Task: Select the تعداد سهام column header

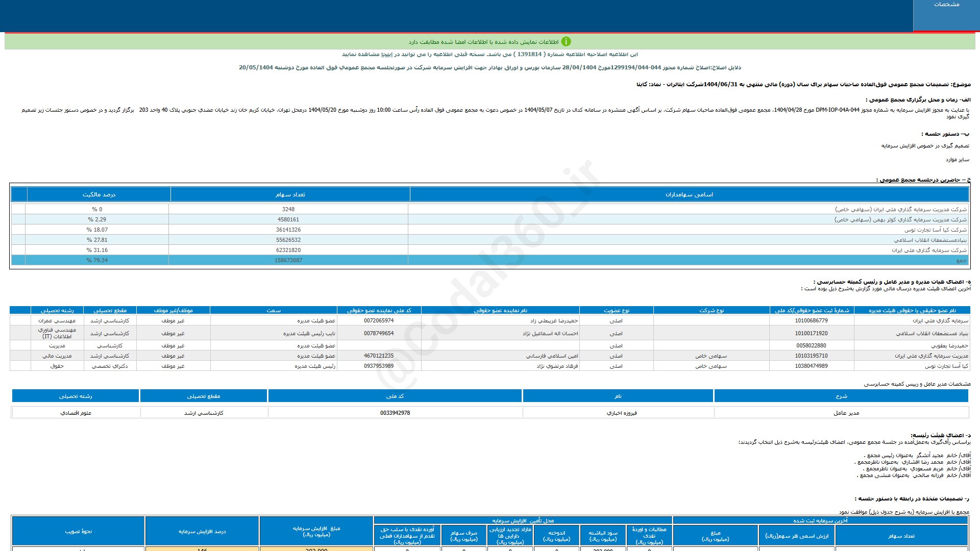Action: coord(290,194)
